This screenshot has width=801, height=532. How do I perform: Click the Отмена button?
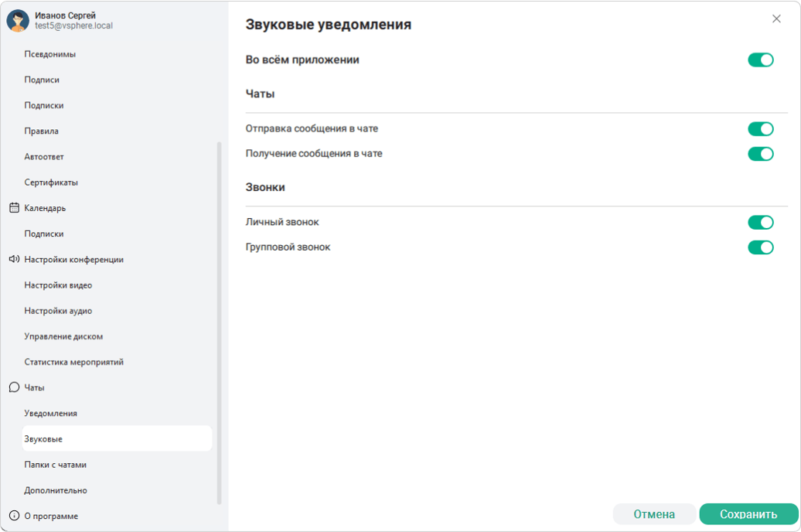[x=654, y=514]
